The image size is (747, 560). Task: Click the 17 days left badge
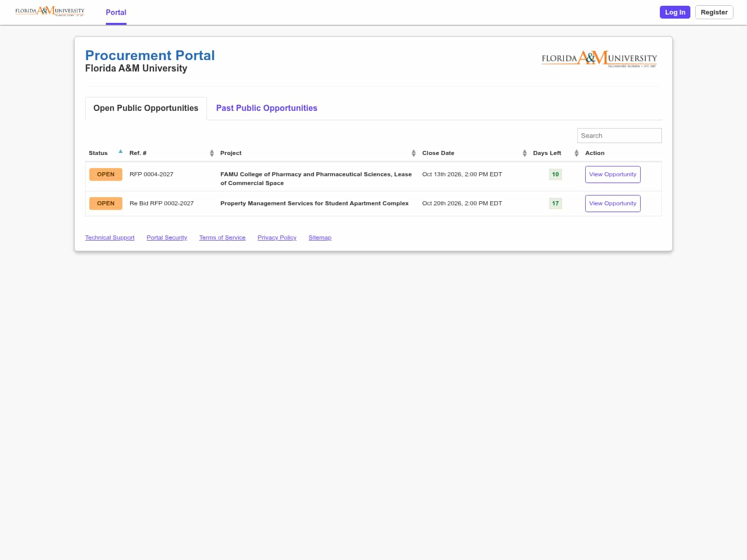click(556, 204)
